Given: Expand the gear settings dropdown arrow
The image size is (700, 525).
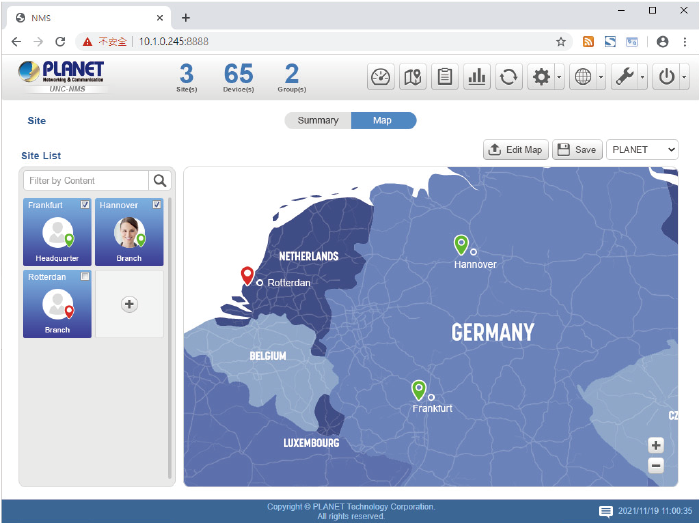Looking at the screenshot, I should click(559, 77).
